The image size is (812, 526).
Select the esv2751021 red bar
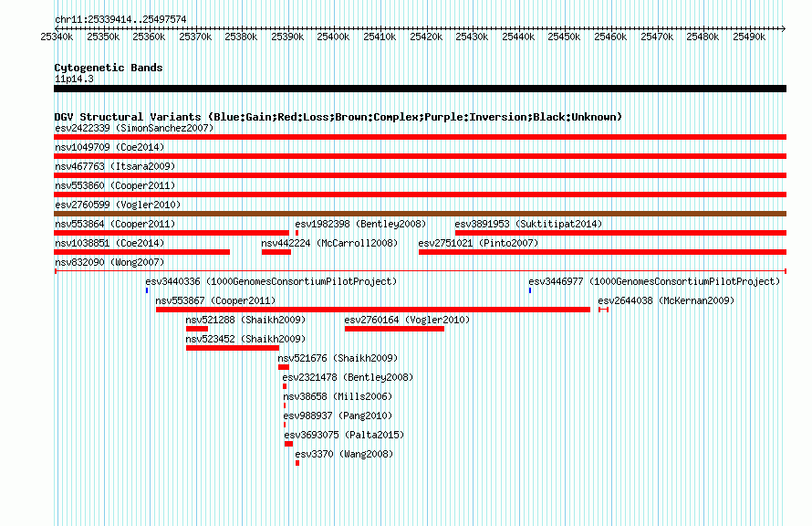click(602, 252)
